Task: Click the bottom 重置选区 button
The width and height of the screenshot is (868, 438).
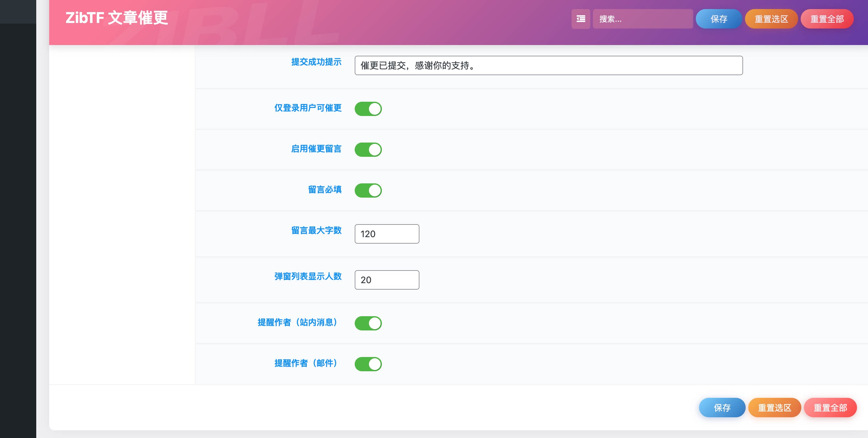Action: 775,407
